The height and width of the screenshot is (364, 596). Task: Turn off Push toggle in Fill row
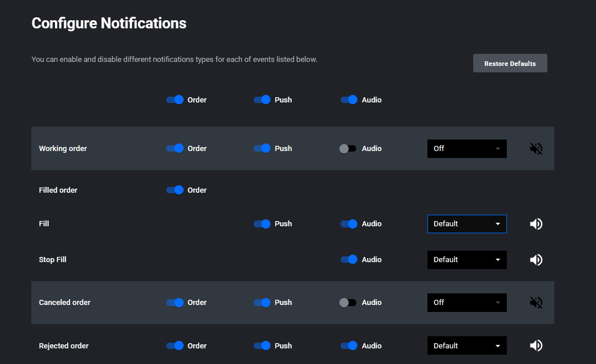pos(262,224)
